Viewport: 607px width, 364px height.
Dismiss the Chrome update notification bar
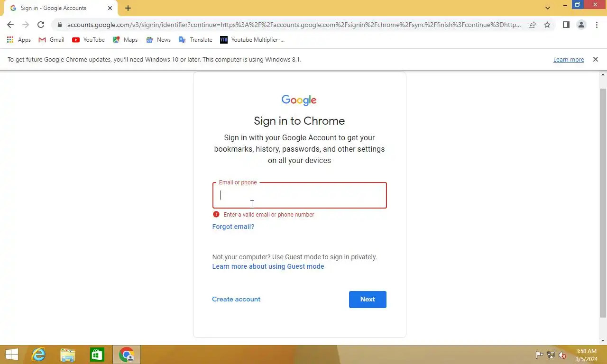pos(596,59)
